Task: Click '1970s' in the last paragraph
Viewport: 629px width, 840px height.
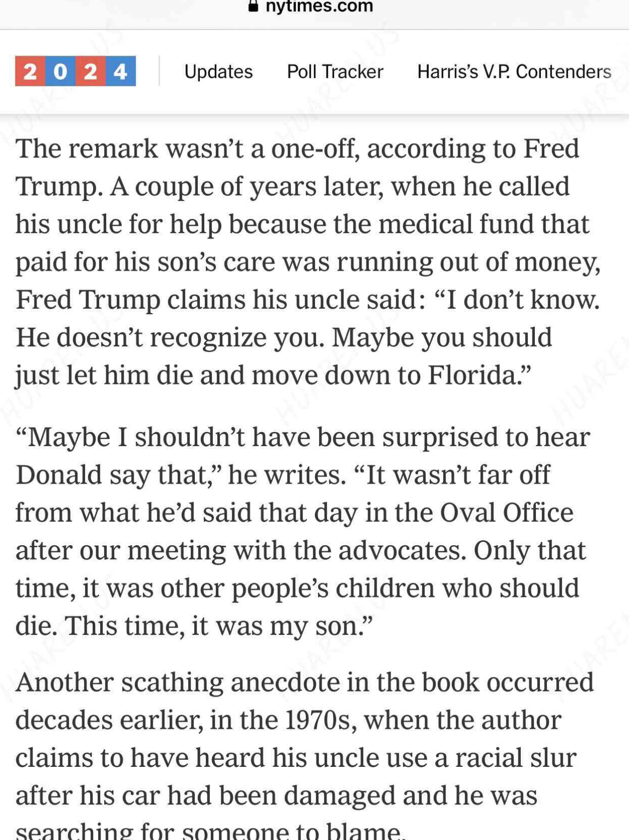Action: coord(321,720)
